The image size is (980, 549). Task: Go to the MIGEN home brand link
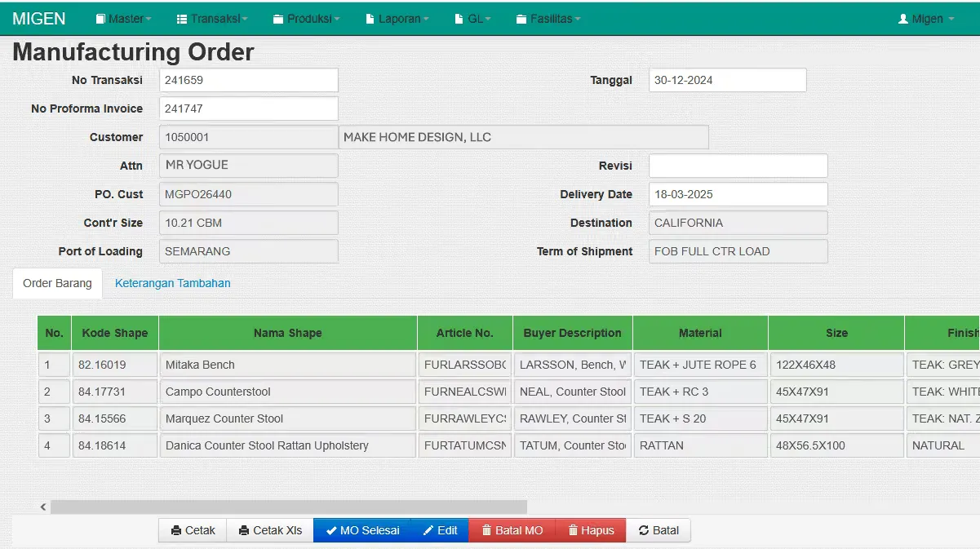39,19
